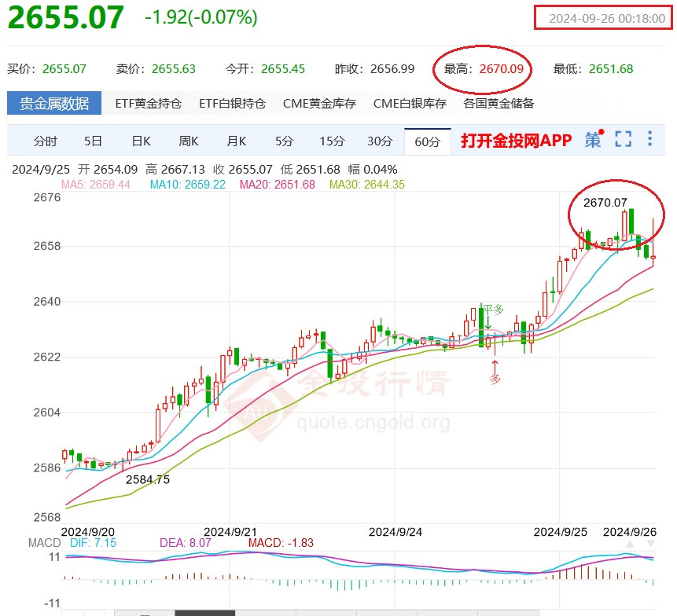Screen dimensions: 677x616
Task: Click the fullscreen chart icon
Action: click(623, 139)
